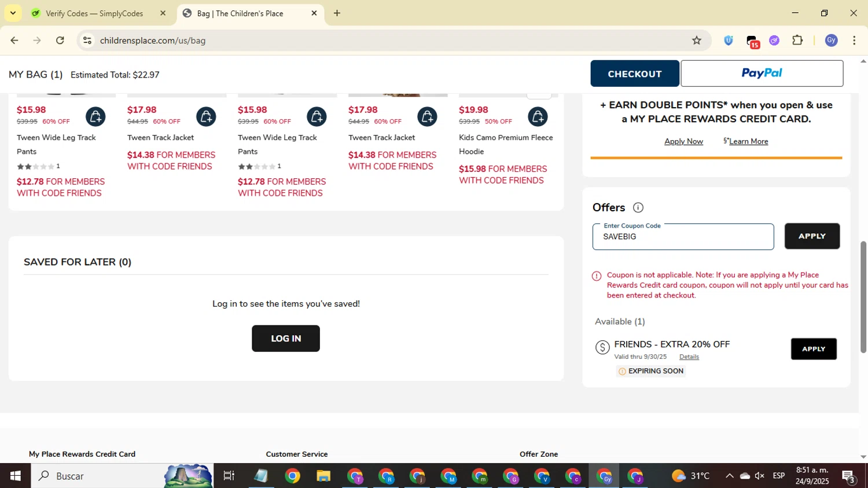This screenshot has height=488, width=868.
Task: Open the Chrome taskbar window labeled Gy
Action: (604, 476)
